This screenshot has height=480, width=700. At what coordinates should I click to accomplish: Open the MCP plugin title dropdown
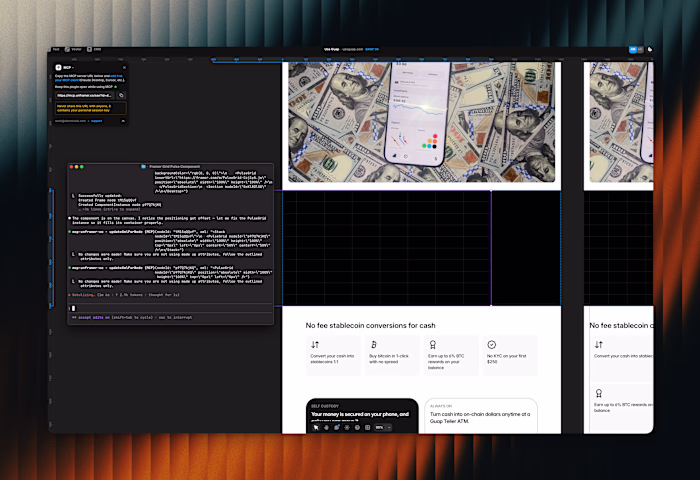69,67
